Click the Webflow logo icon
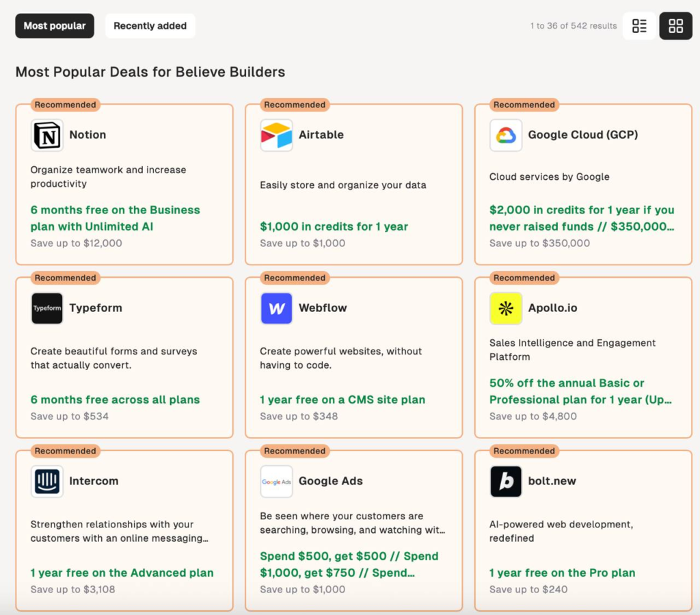The height and width of the screenshot is (615, 700). pyautogui.click(x=276, y=308)
